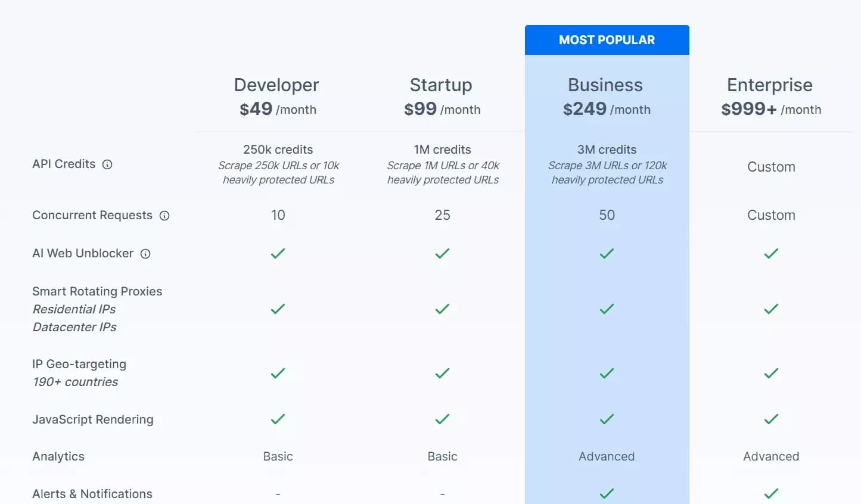Click the Enterprise $999+ price

pyautogui.click(x=748, y=108)
